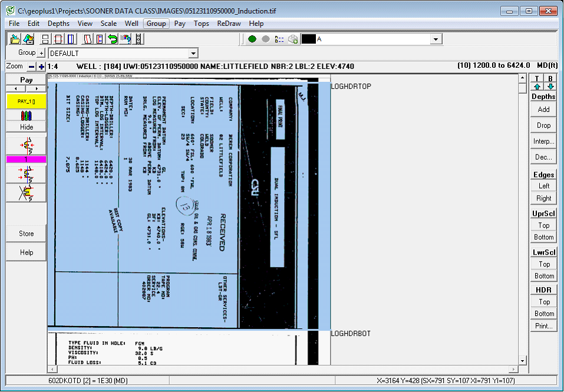
Task: Click the film strip toolbar icon
Action: 139,39
